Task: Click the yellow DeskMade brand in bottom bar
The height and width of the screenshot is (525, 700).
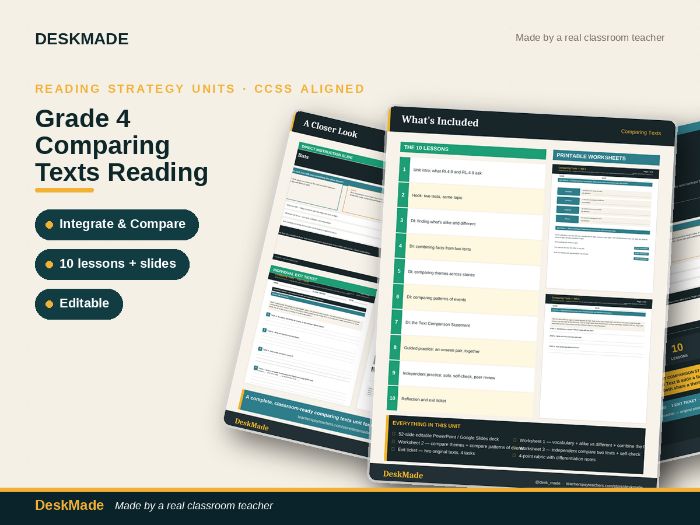Action: (69, 505)
